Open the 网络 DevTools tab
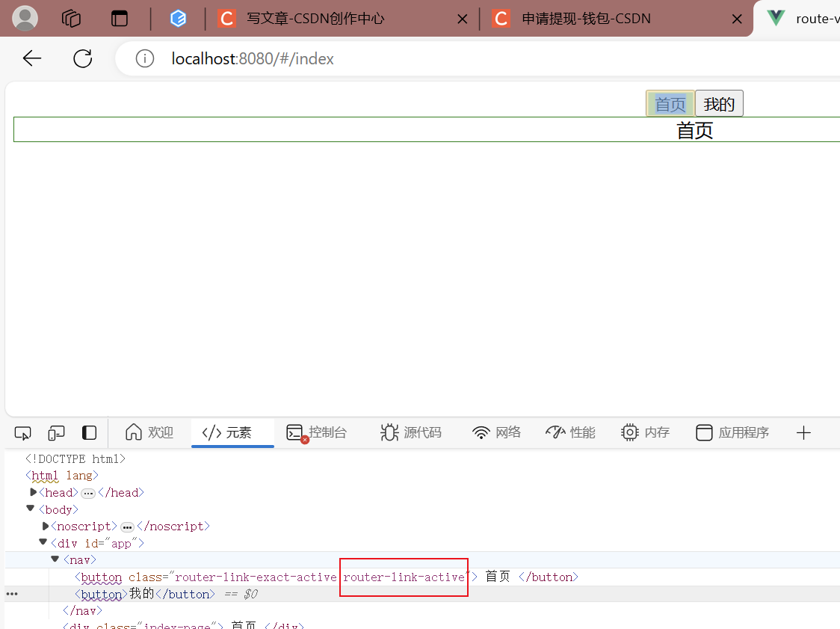This screenshot has height=629, width=840. click(x=496, y=432)
